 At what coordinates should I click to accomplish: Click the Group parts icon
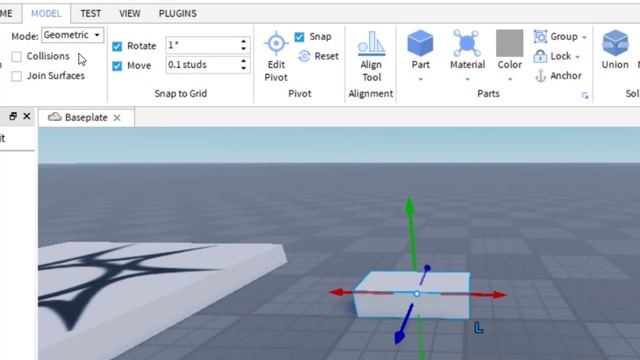[540, 36]
